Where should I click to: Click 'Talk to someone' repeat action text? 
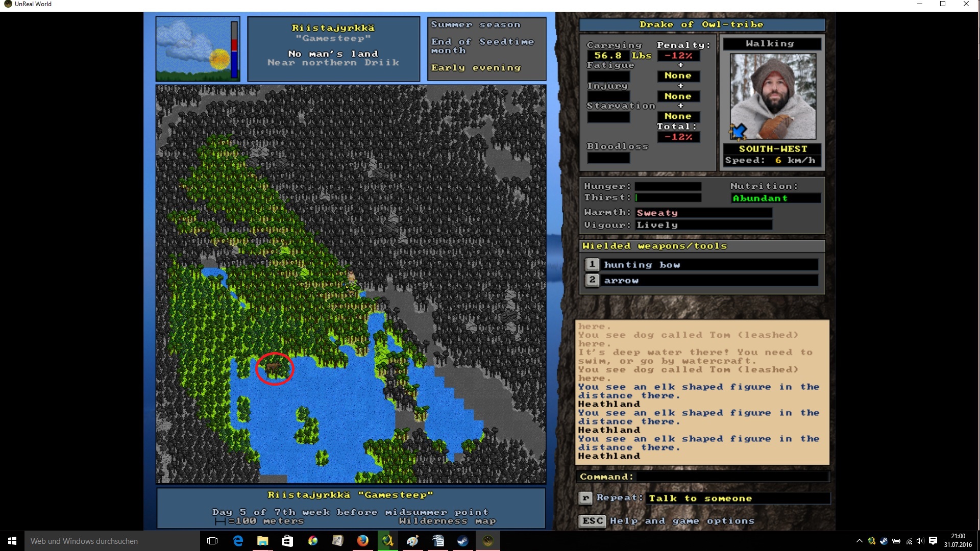coord(700,498)
